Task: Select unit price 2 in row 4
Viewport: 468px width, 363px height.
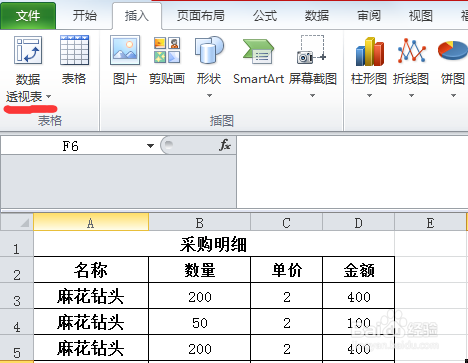Action: [x=286, y=322]
